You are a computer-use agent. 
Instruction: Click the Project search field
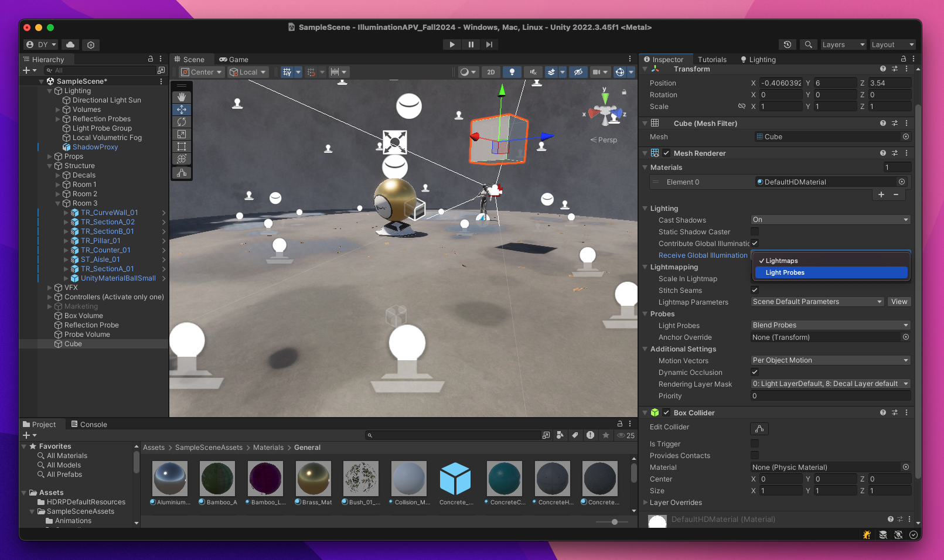(x=452, y=435)
